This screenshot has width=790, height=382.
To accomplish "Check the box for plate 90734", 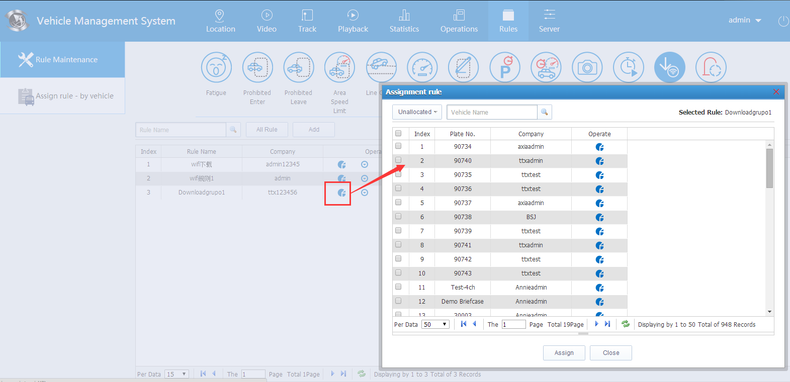I will coord(399,146).
